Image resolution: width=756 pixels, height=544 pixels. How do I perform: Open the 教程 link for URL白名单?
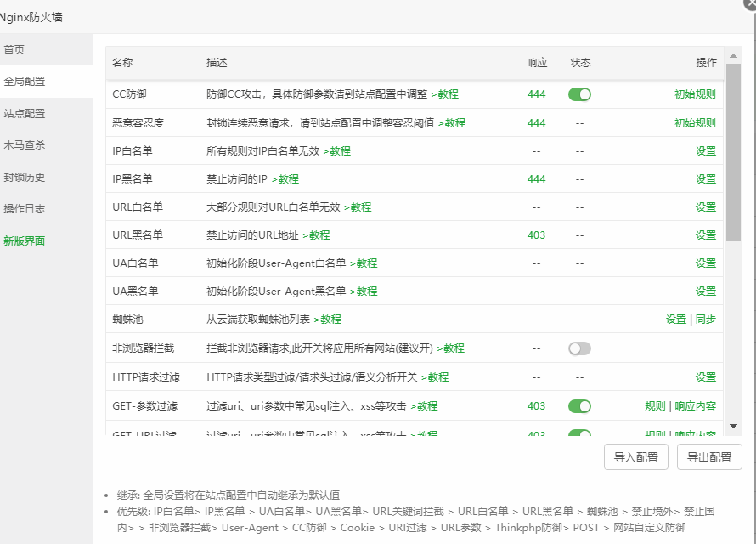(358, 207)
